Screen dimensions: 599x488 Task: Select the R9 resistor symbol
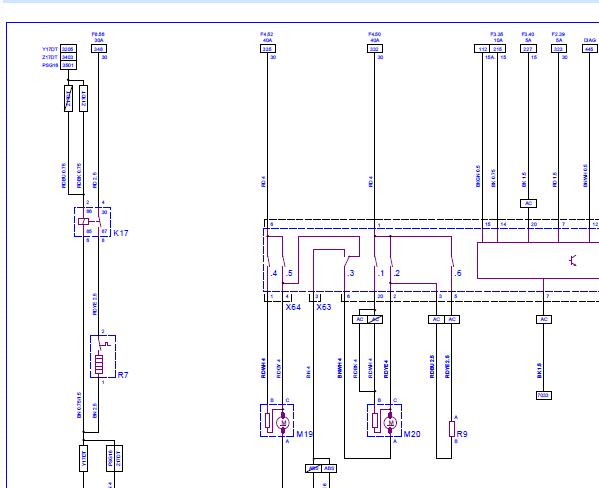[452, 429]
